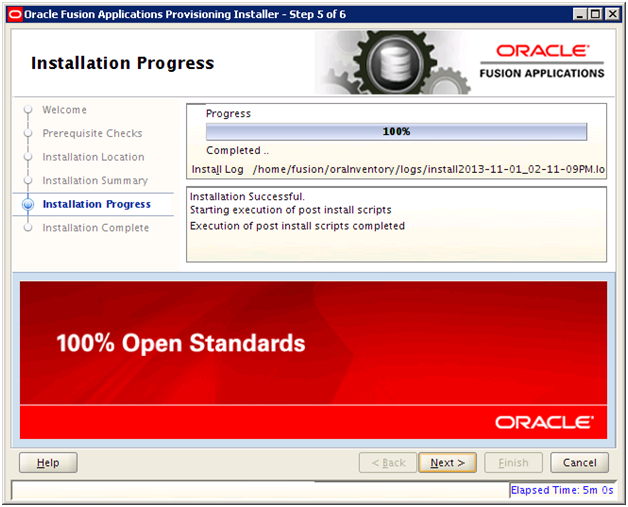Click 'Execution of post install scripts completed' line
This screenshot has height=507, width=628.
pos(297,226)
